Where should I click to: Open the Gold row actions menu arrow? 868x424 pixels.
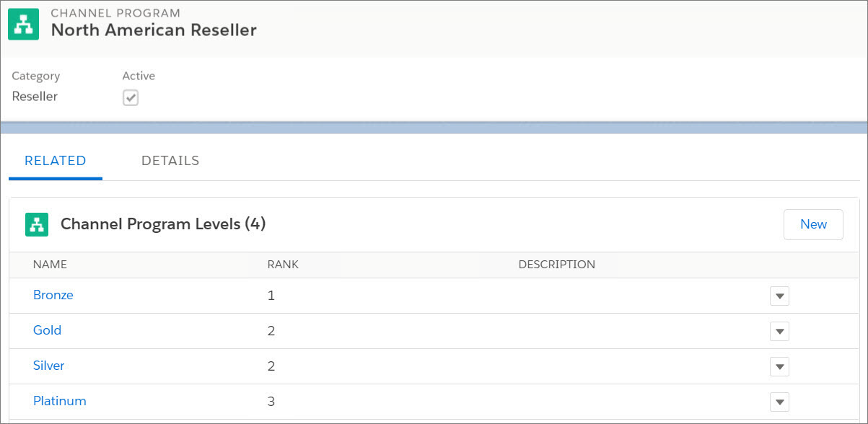click(779, 332)
